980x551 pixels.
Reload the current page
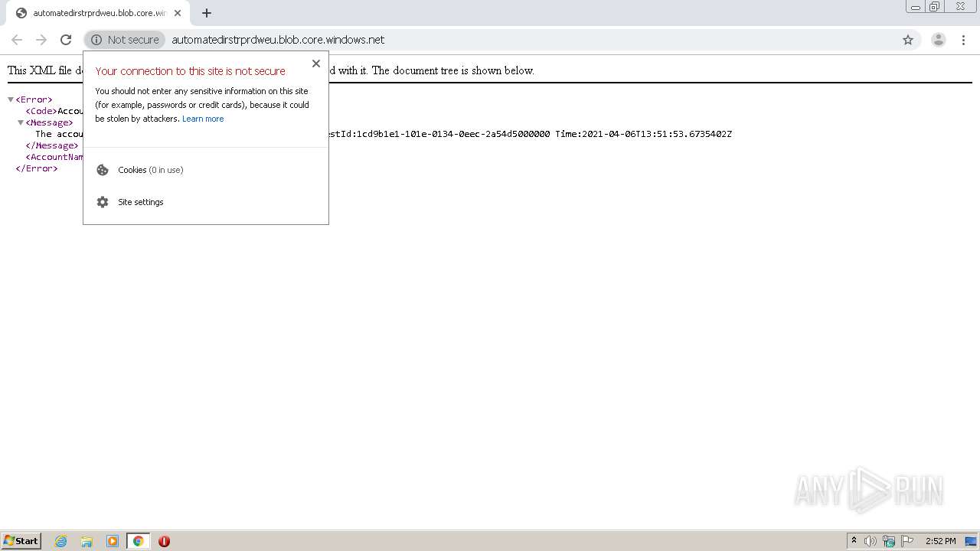coord(66,40)
